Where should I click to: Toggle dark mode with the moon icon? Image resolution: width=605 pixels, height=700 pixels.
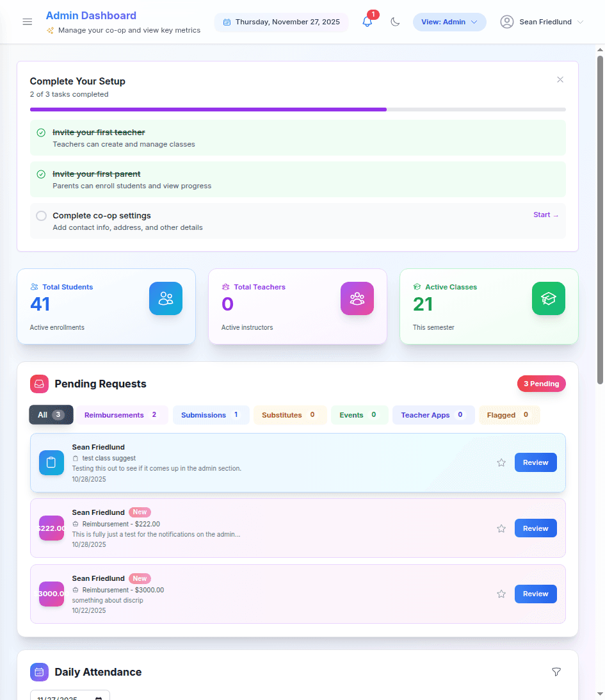[x=395, y=21]
